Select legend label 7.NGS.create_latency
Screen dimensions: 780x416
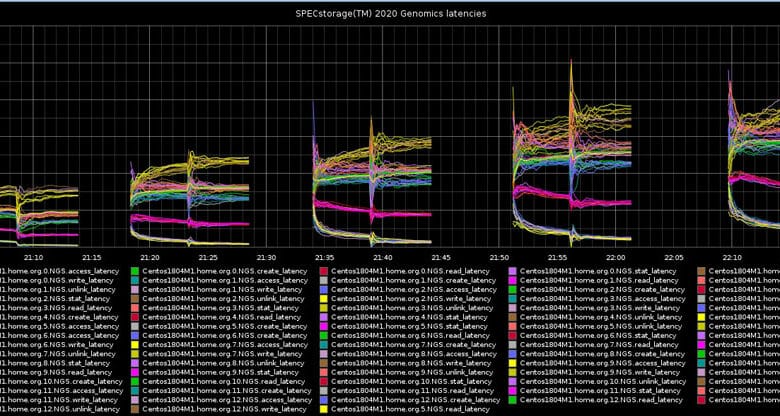(413, 345)
